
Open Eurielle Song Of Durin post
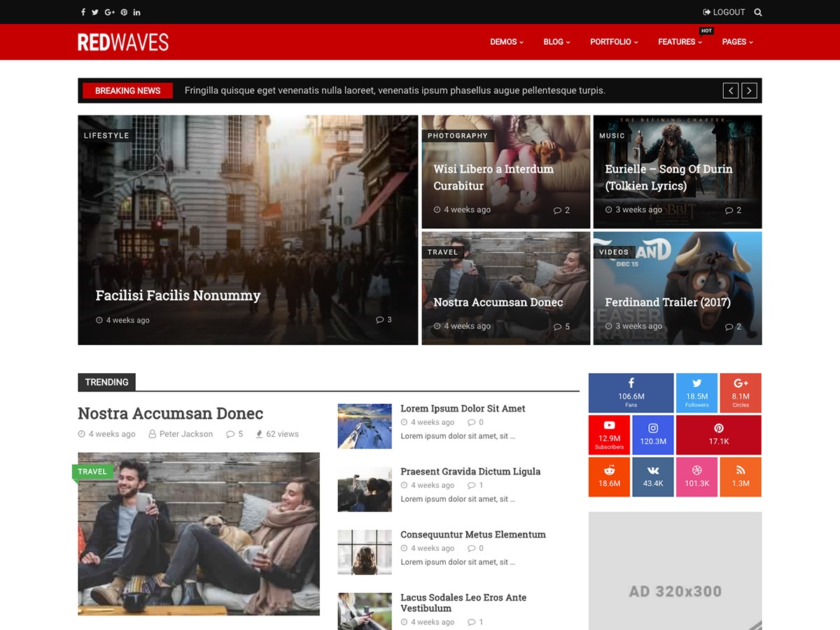(668, 177)
